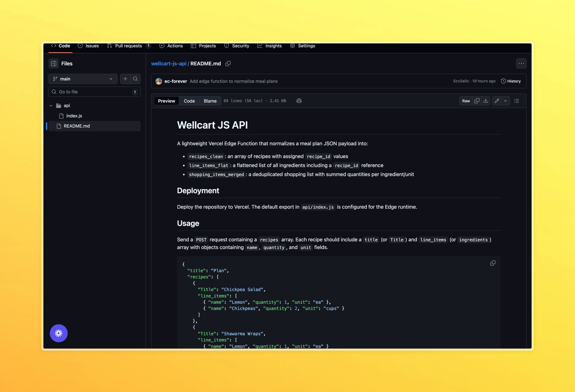
Task: Copy the README.md file path icon
Action: point(228,64)
